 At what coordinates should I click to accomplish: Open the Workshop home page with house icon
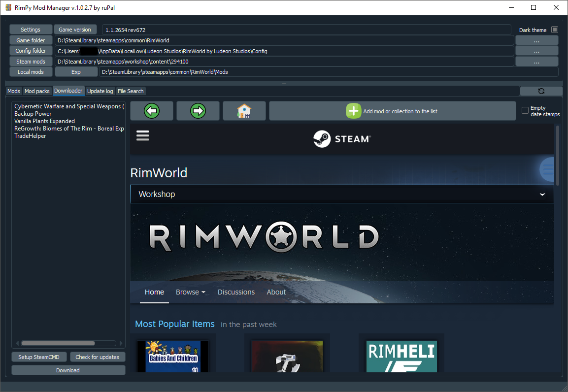244,111
